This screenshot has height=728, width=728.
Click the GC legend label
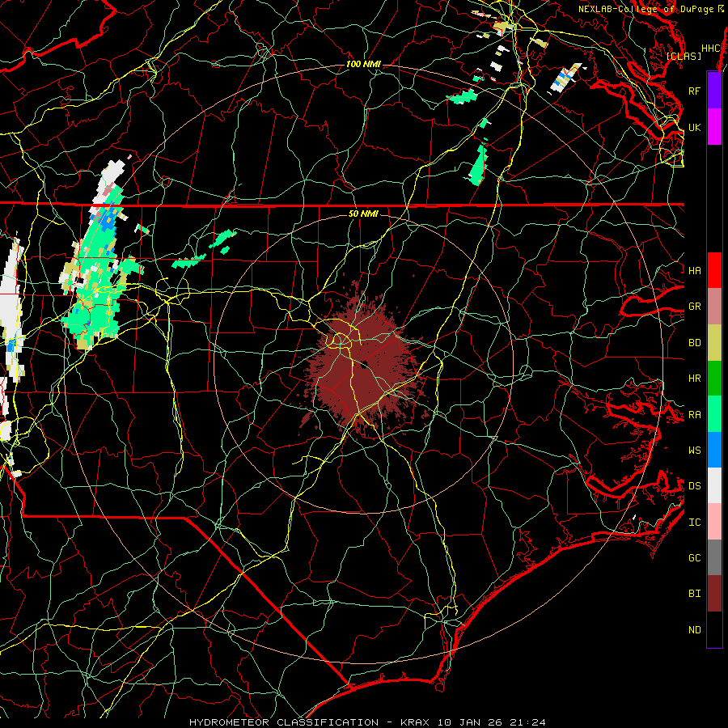tap(694, 557)
